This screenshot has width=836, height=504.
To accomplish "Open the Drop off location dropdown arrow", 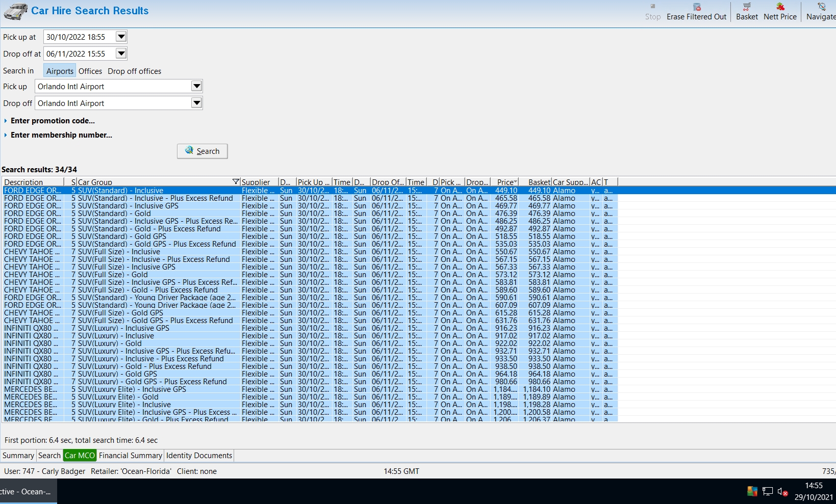I will coord(196,103).
